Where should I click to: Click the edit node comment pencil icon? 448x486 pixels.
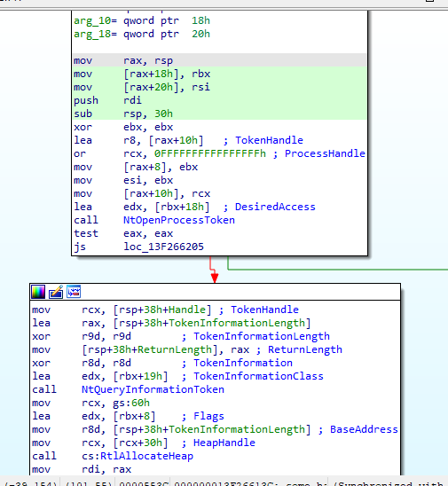click(56, 292)
